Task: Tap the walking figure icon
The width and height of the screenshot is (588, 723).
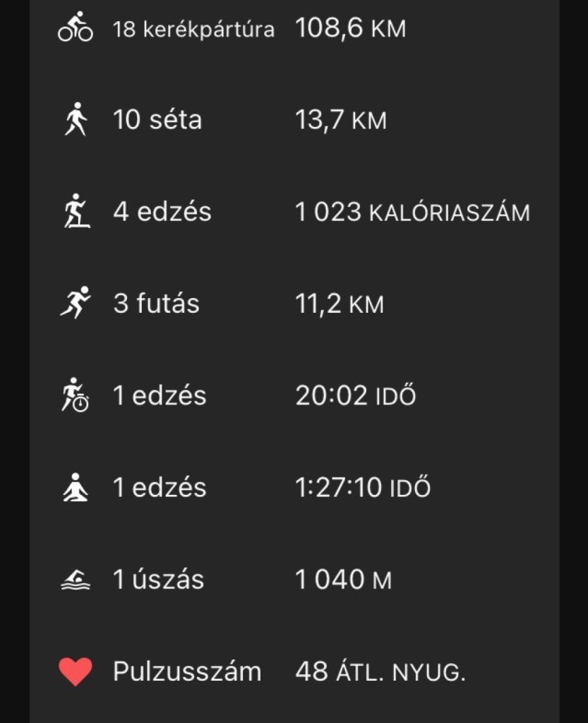Action: pos(76,119)
